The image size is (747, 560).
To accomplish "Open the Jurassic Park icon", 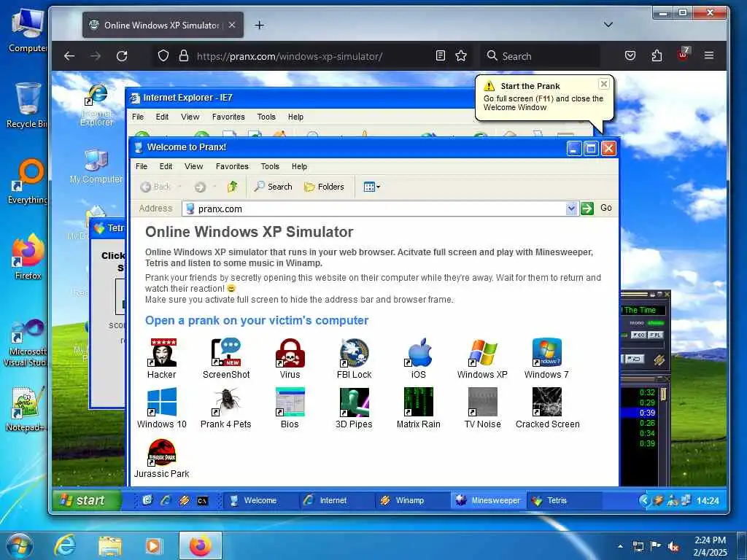I will click(x=161, y=458).
